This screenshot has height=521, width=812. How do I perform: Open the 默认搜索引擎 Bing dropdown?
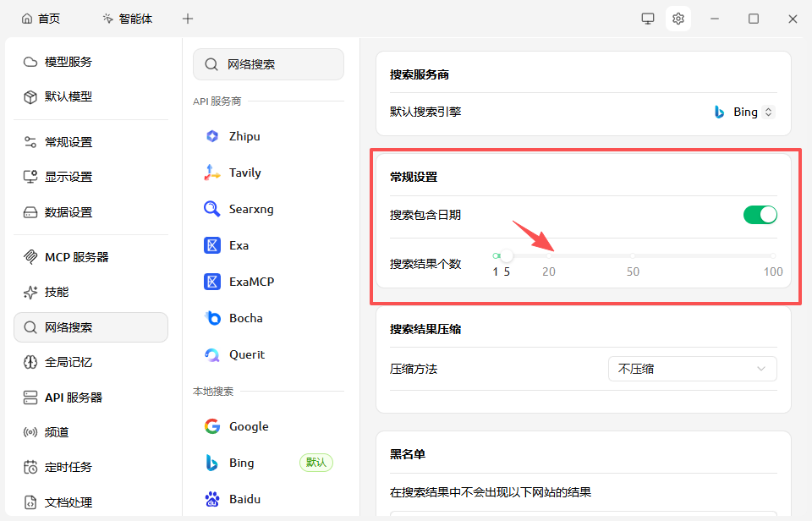tap(744, 112)
